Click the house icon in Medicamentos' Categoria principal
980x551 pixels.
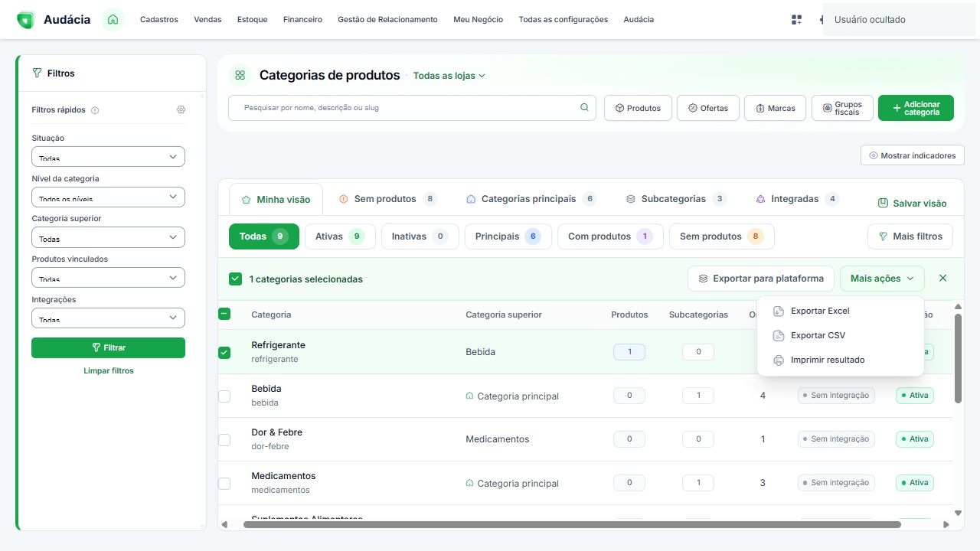470,483
